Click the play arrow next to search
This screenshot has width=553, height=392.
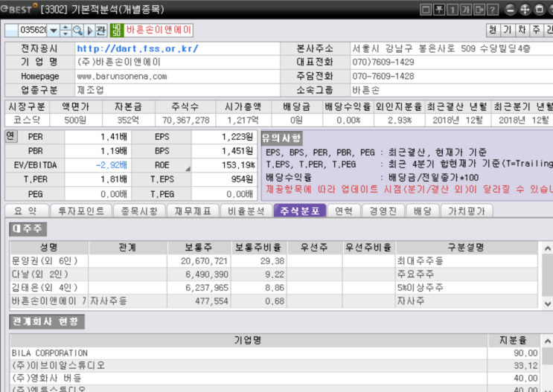(89, 30)
